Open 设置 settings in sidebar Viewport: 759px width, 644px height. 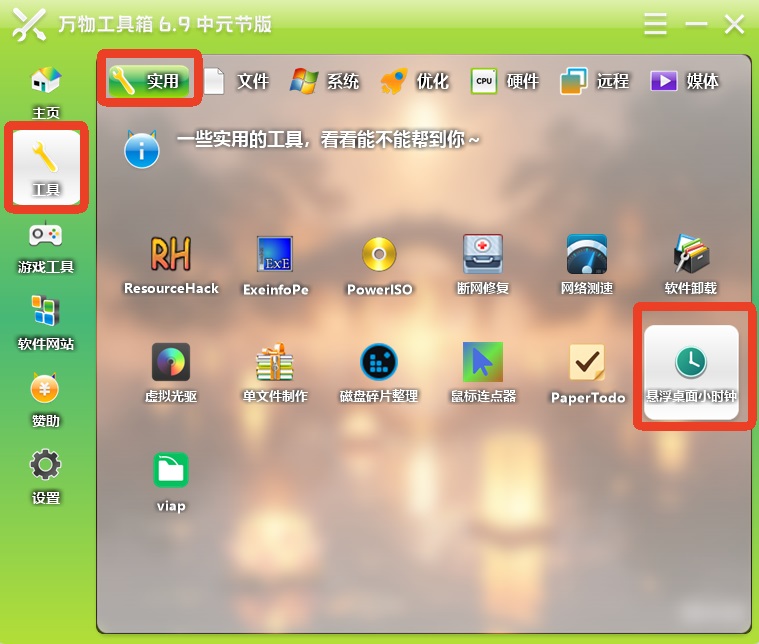(46, 477)
